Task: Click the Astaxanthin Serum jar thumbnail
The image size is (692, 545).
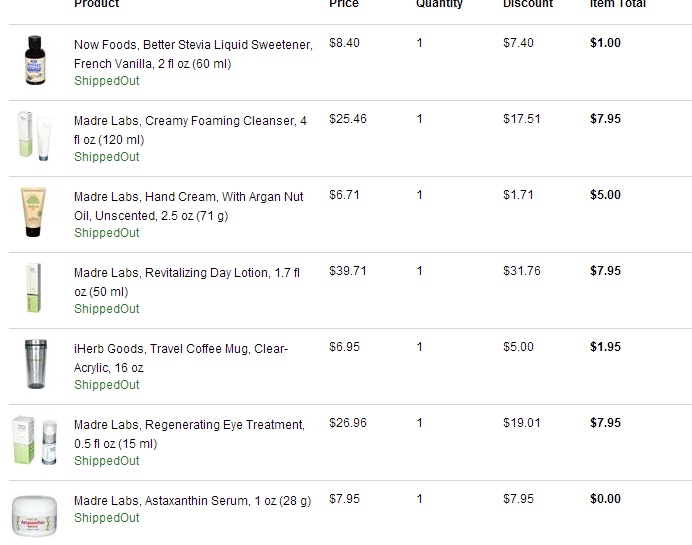Action: (x=36, y=516)
